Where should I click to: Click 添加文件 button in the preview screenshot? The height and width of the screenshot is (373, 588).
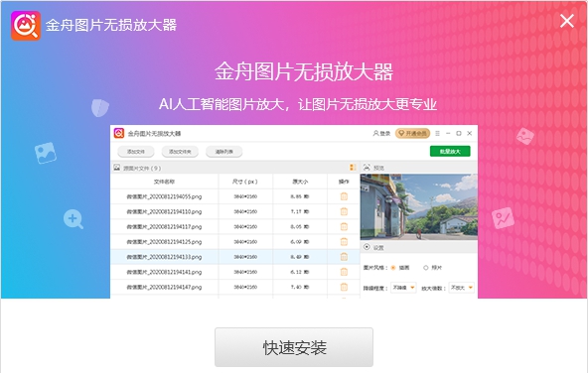click(x=136, y=152)
